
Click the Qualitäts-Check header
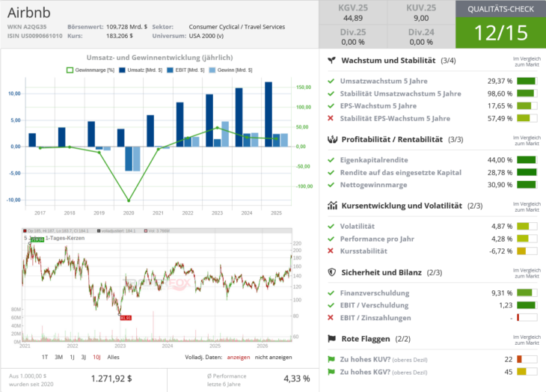tap(500, 9)
